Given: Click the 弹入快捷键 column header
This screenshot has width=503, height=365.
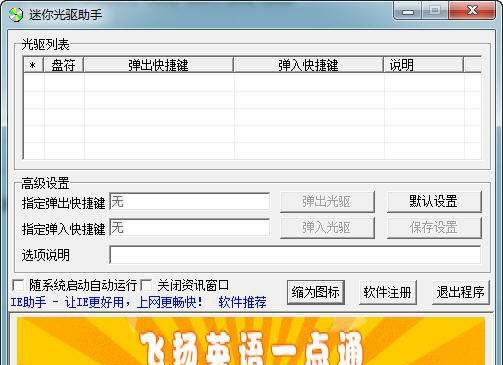Looking at the screenshot, I should tap(308, 65).
